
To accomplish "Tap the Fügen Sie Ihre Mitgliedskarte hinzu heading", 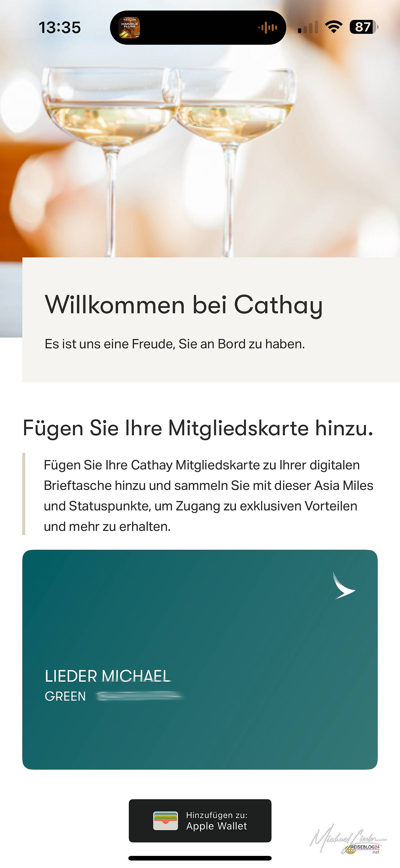I will (x=198, y=429).
